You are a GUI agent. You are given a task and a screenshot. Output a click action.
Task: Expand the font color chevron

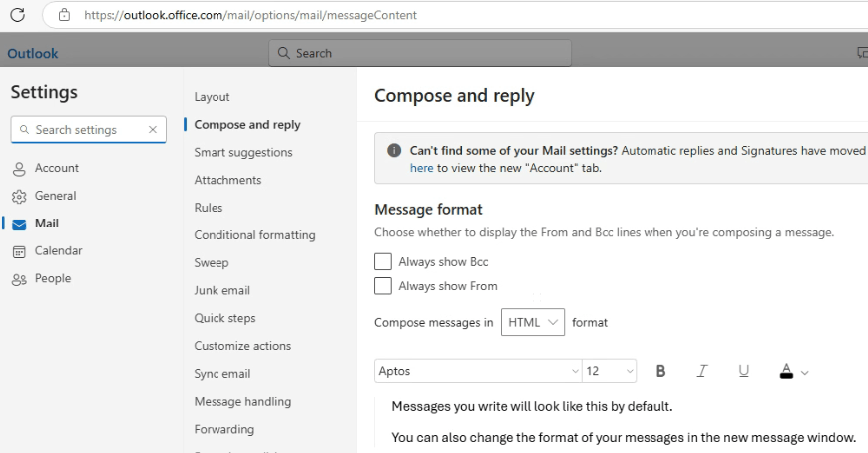coord(805,373)
